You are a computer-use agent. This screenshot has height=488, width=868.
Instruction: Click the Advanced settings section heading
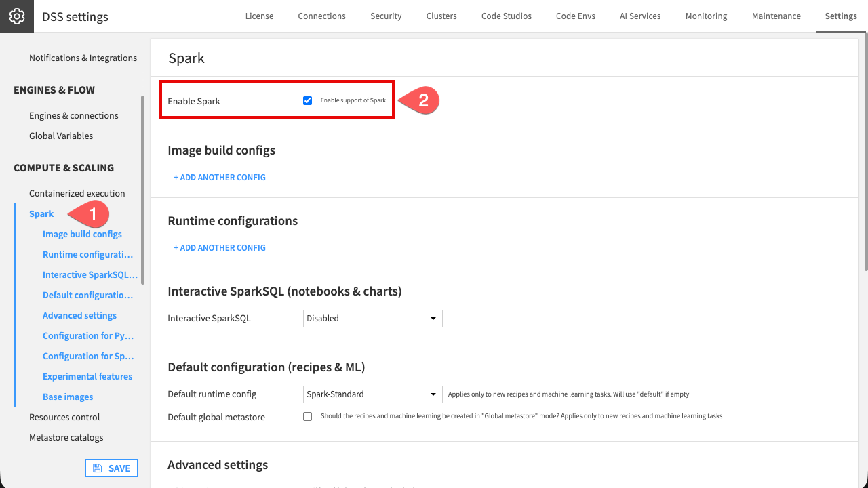218,464
